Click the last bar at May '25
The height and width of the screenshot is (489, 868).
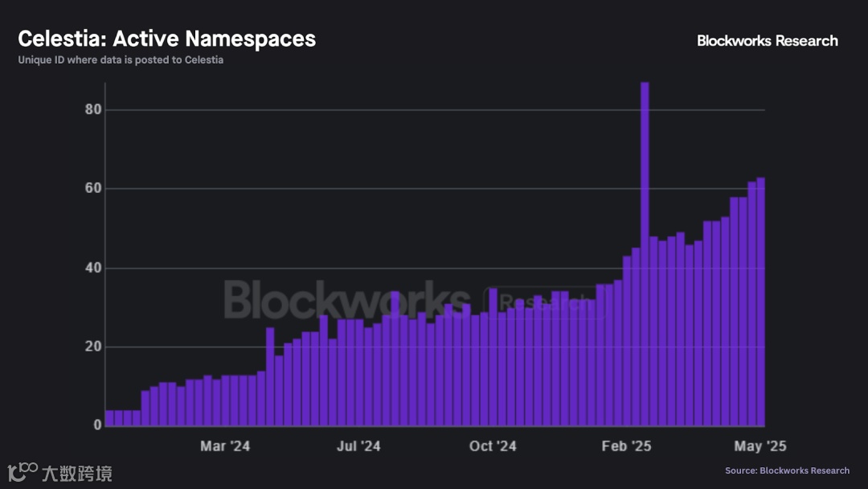(760, 302)
